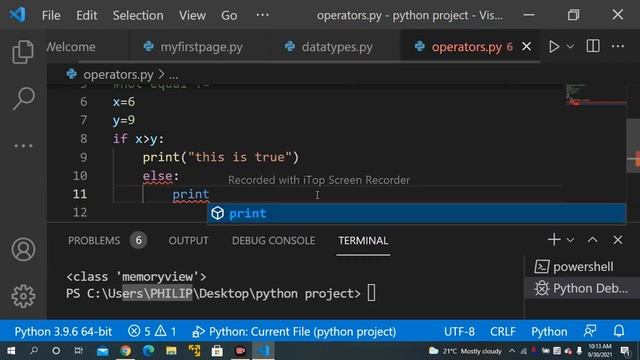
Task: Open File Explorer from taskbar
Action: pos(171,351)
